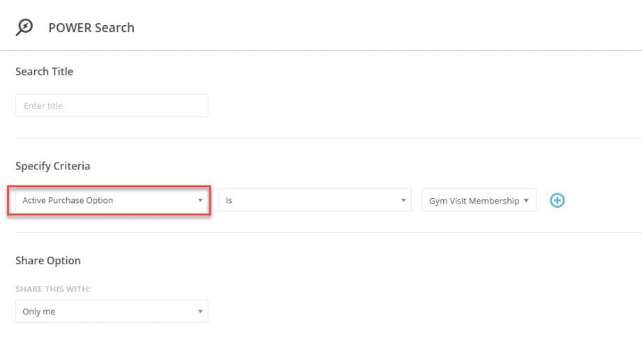Expand the Only me sharing dropdown
Image resolution: width=642 pixels, height=364 pixels.
(112, 312)
